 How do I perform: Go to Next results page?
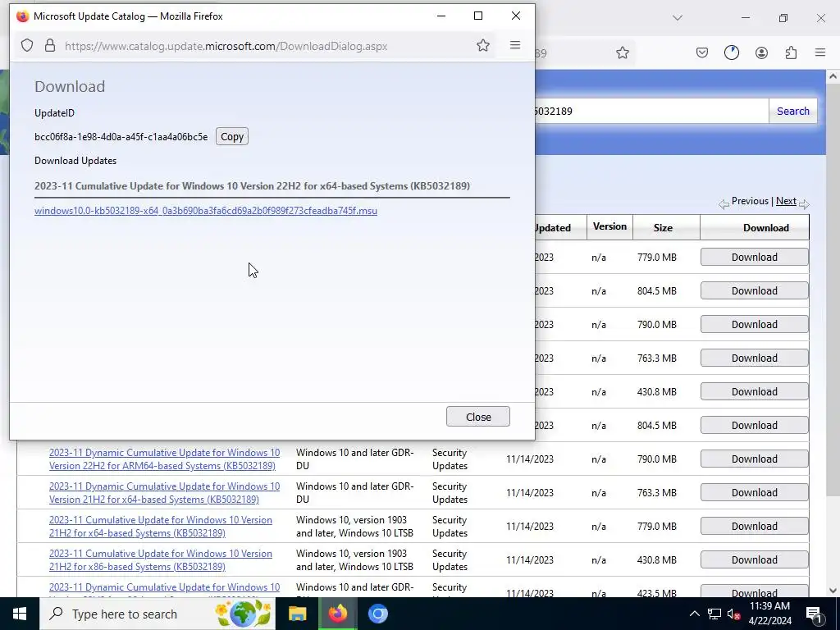[x=786, y=201]
